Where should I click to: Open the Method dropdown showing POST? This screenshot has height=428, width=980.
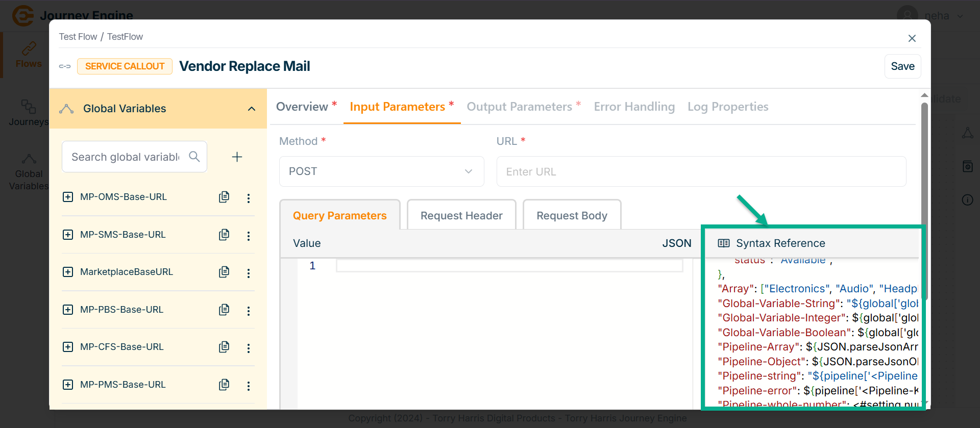381,171
